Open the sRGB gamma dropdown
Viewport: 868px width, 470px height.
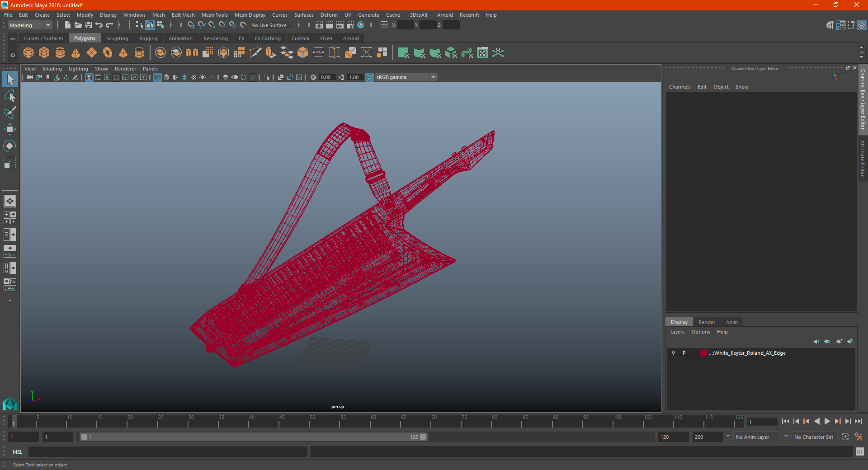[x=406, y=77]
